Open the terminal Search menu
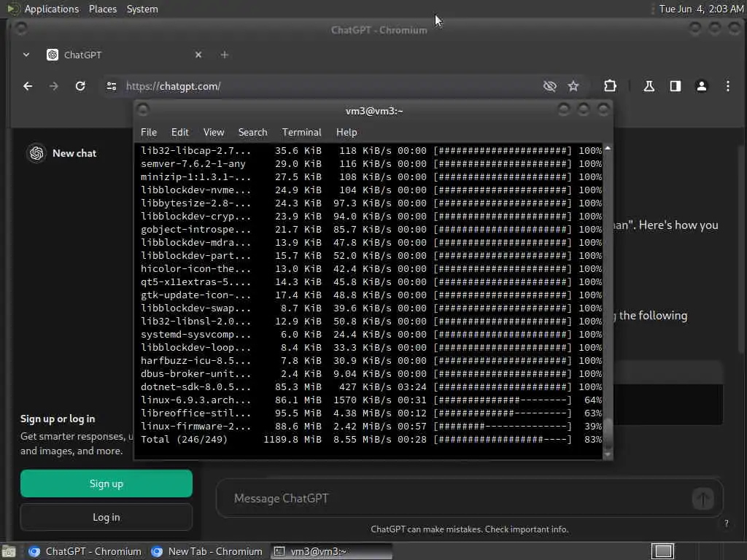Viewport: 747px width, 560px height. click(x=252, y=133)
